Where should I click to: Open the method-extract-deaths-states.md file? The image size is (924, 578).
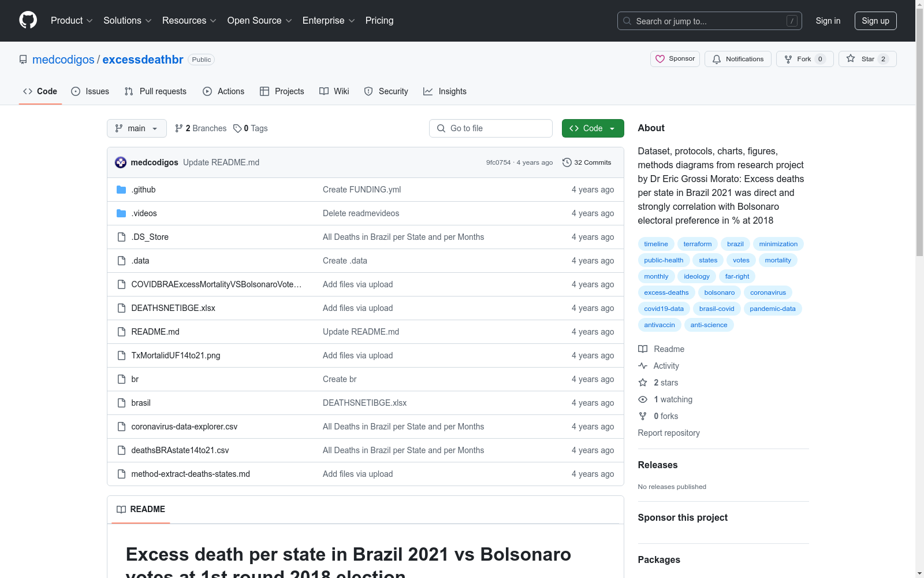(x=191, y=474)
